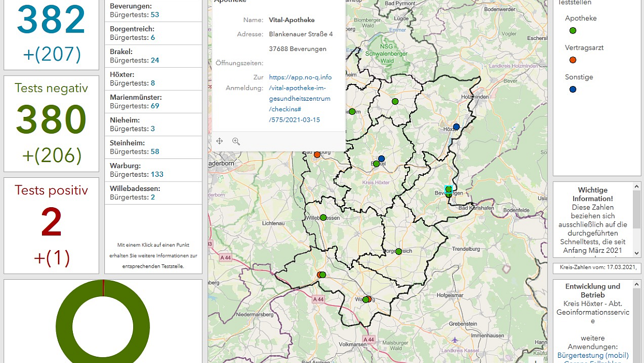This screenshot has width=644, height=363.
Task: Select the Borgentreich row with 6 Bürgertests
Action: coord(153,33)
